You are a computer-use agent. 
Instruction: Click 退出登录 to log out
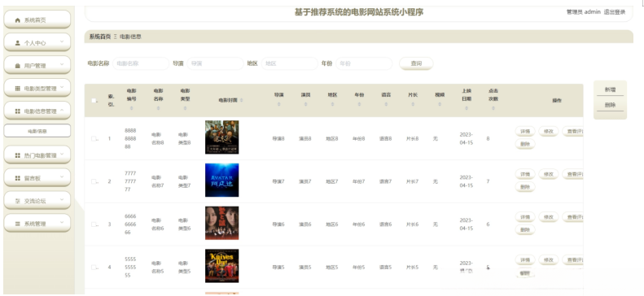point(615,12)
